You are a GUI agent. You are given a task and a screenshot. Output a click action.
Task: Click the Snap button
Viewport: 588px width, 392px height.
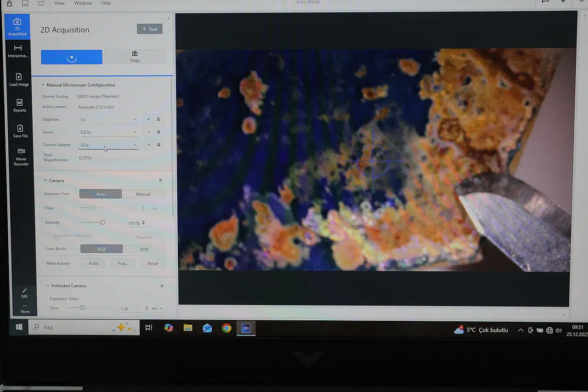(x=135, y=57)
